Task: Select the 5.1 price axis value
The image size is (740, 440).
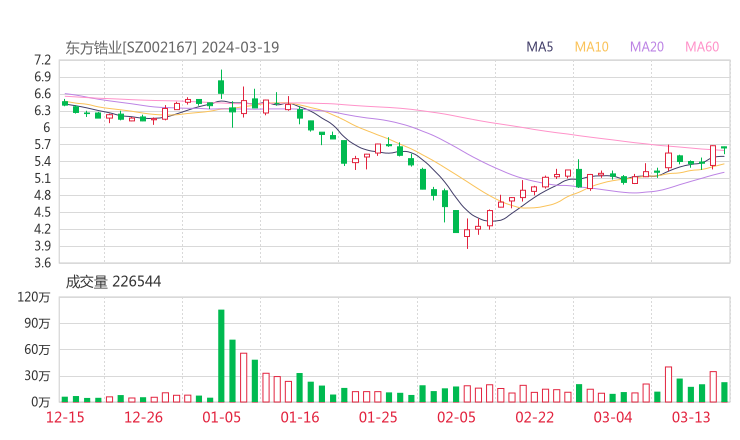Action: [42, 178]
